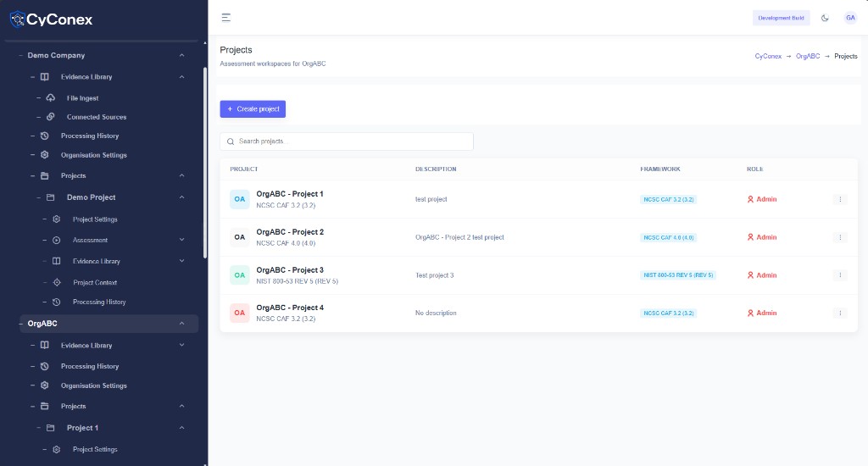868x466 pixels.
Task: Open options menu for OrgABC - Project 1
Action: [840, 199]
